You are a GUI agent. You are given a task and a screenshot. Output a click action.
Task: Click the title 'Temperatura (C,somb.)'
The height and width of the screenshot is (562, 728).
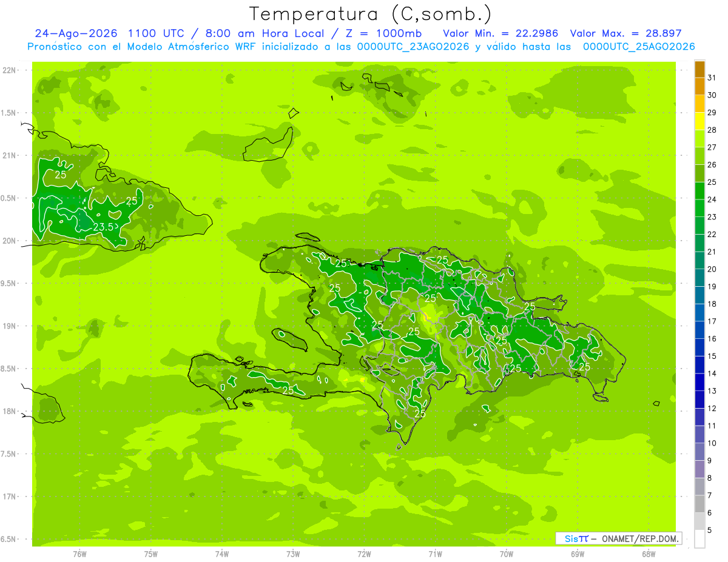(x=371, y=13)
